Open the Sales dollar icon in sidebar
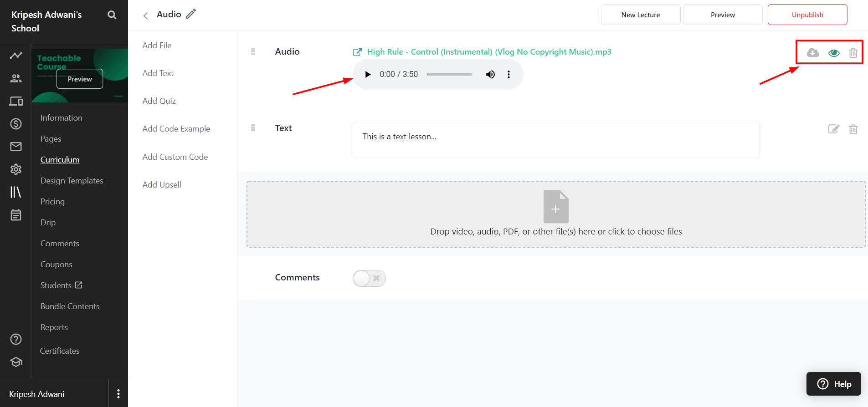The width and height of the screenshot is (868, 407). click(16, 124)
